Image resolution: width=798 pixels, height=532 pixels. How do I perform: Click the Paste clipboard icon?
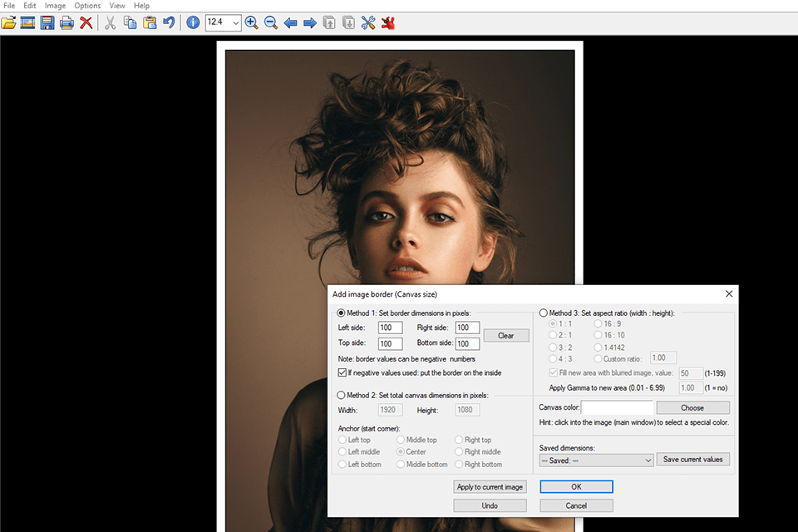[150, 23]
